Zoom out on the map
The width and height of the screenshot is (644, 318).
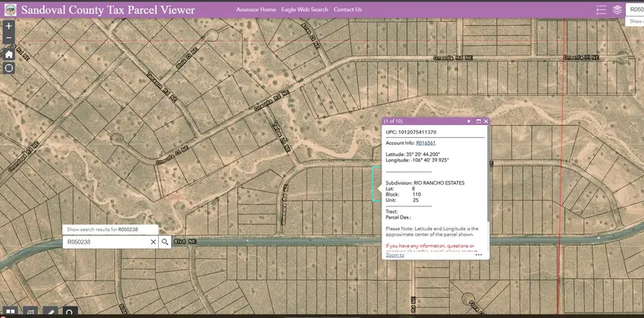9,39
